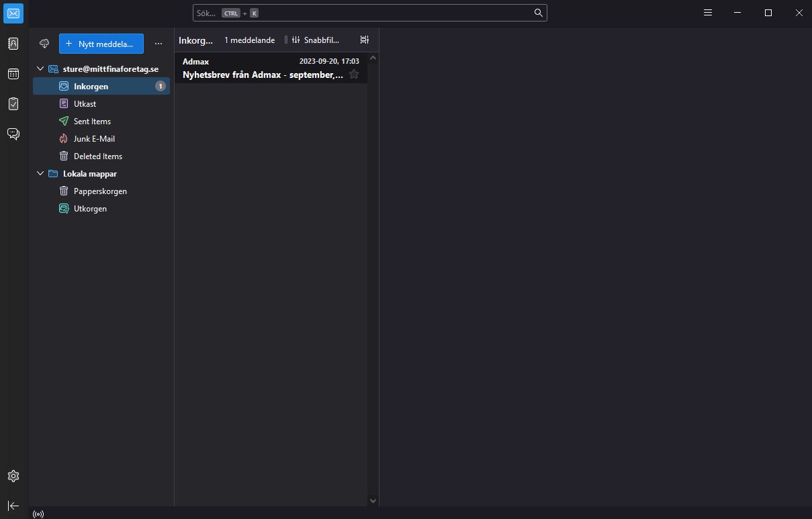Open the Chat space
This screenshot has height=519, width=812.
point(13,134)
